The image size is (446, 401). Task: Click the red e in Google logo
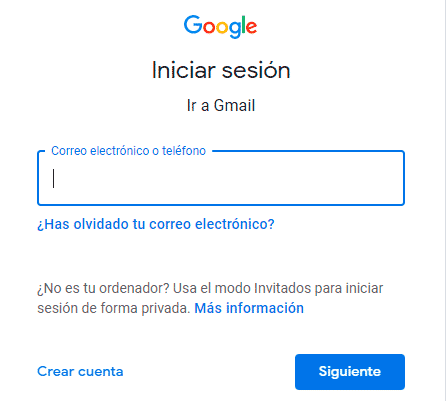(x=252, y=27)
